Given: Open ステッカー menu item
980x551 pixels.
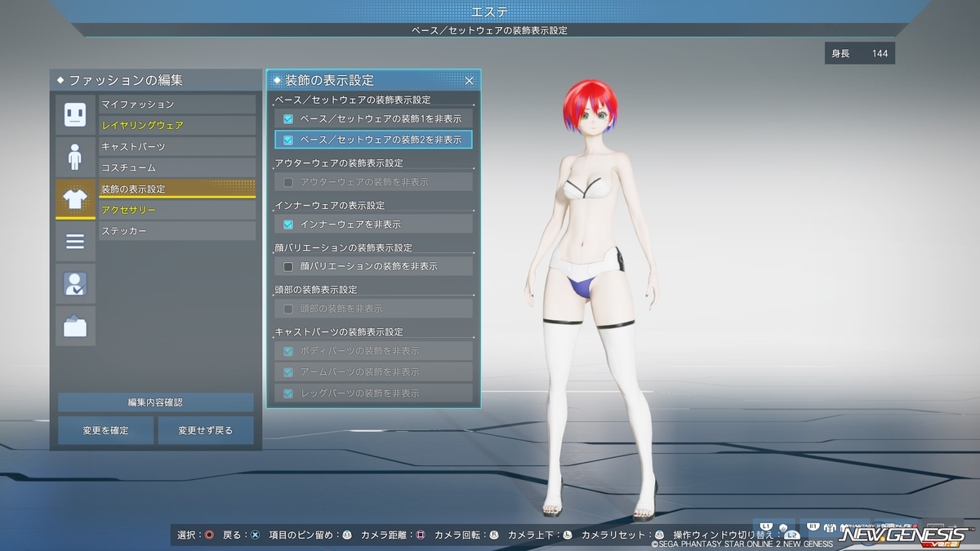Looking at the screenshot, I should click(177, 232).
